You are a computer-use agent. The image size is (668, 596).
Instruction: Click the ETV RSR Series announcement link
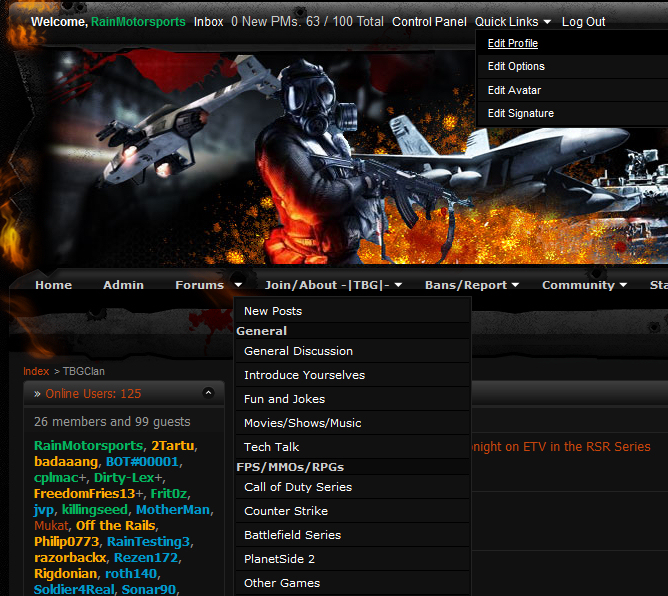[x=561, y=446]
